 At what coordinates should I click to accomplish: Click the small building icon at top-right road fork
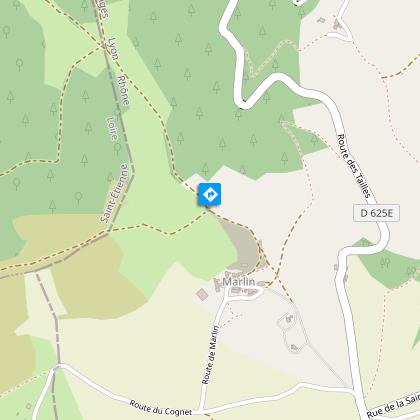(336, 25)
